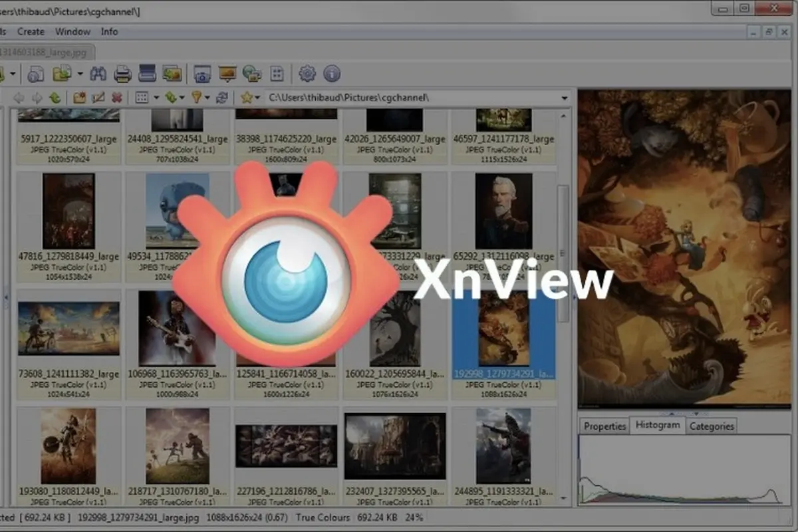
Task: Expand the view mode dropdown arrow
Action: coord(156,97)
